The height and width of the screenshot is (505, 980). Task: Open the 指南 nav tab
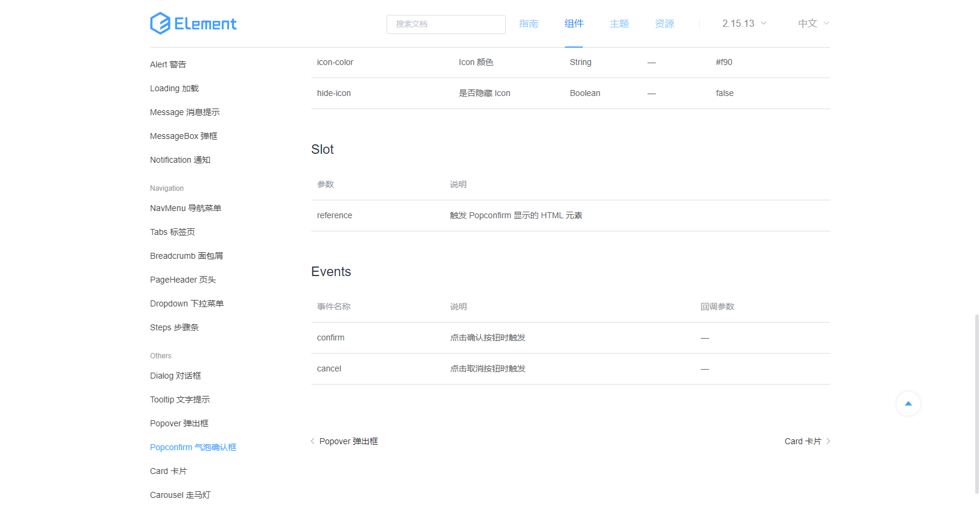(x=528, y=24)
